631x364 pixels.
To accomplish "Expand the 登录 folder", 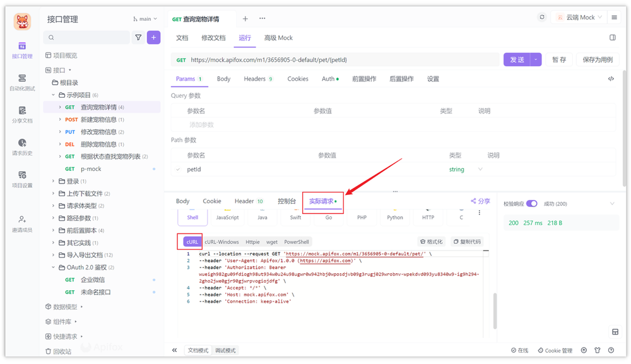I will pyautogui.click(x=53, y=182).
